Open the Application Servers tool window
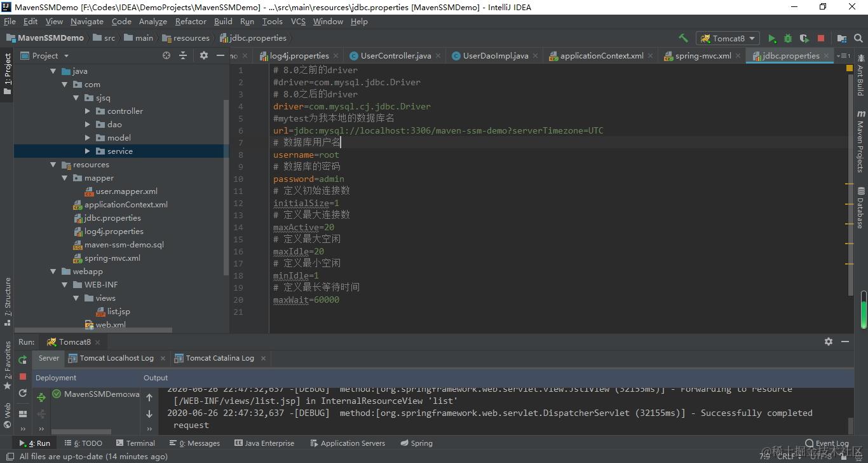This screenshot has height=463, width=868. click(347, 443)
